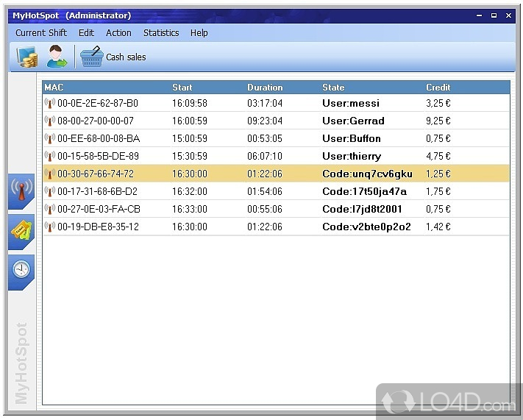The image size is (523, 420).
Task: Select MAC address 00-0E-2E-62-87-B0
Action: [98, 103]
